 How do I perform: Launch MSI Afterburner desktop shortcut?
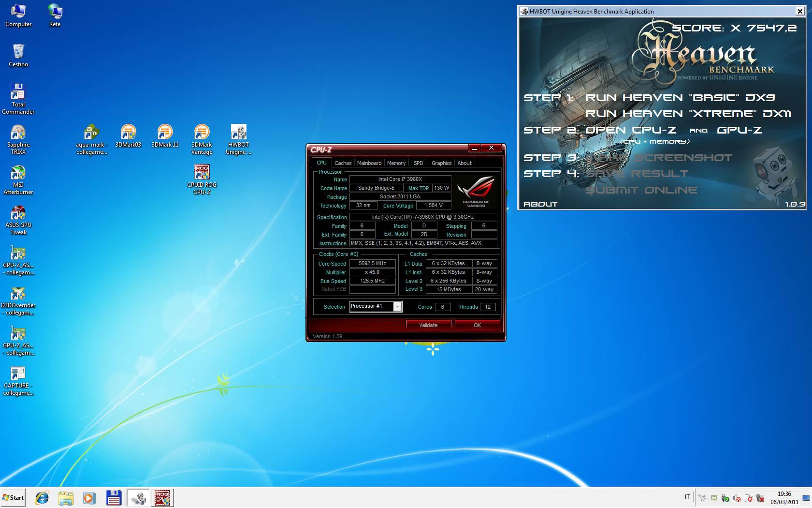pyautogui.click(x=18, y=179)
